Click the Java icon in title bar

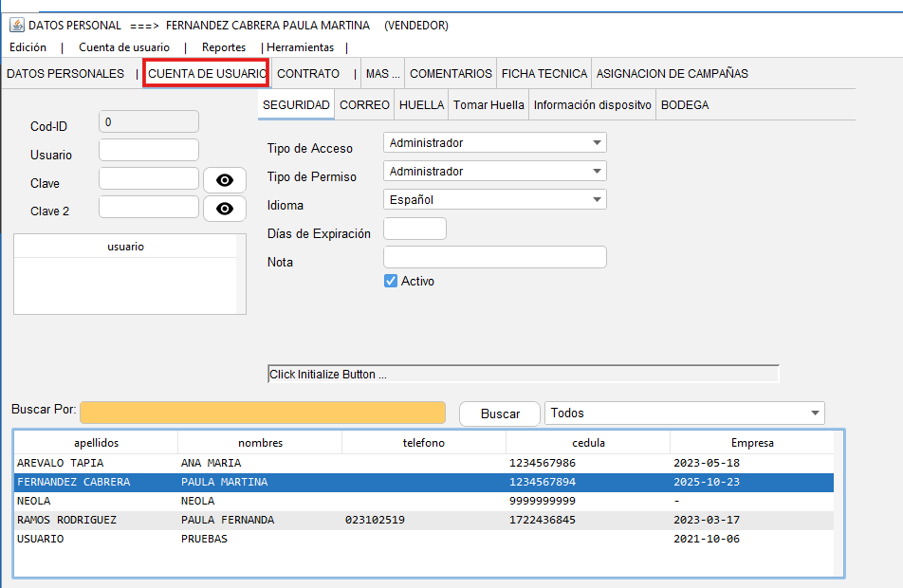[x=16, y=26]
